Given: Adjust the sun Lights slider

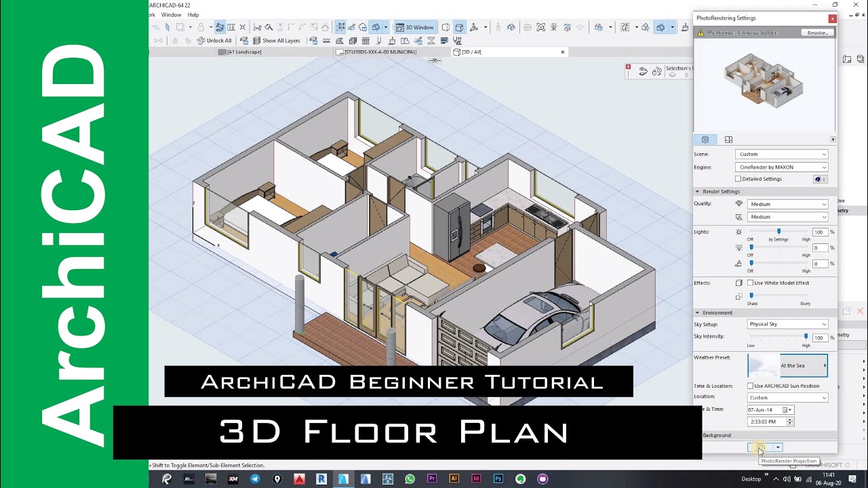Looking at the screenshot, I should point(778,232).
